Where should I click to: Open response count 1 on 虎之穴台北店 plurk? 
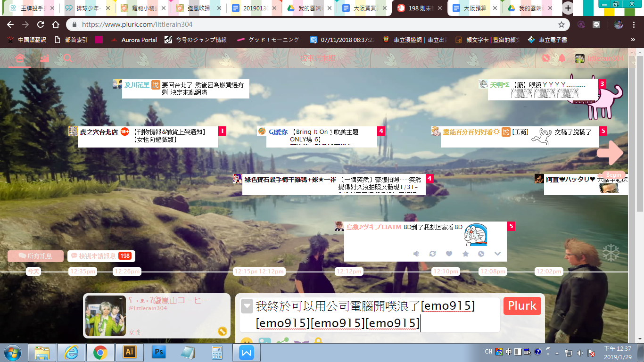pos(222,131)
